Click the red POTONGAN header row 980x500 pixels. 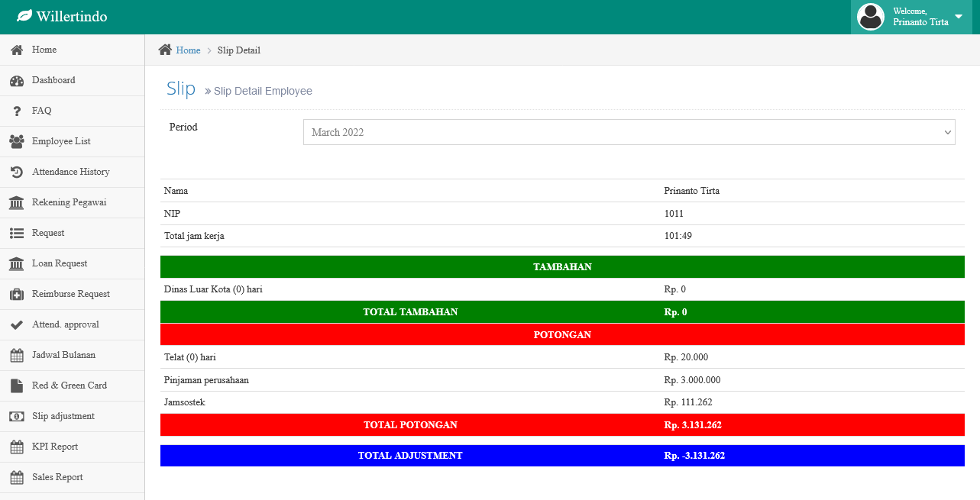point(562,334)
